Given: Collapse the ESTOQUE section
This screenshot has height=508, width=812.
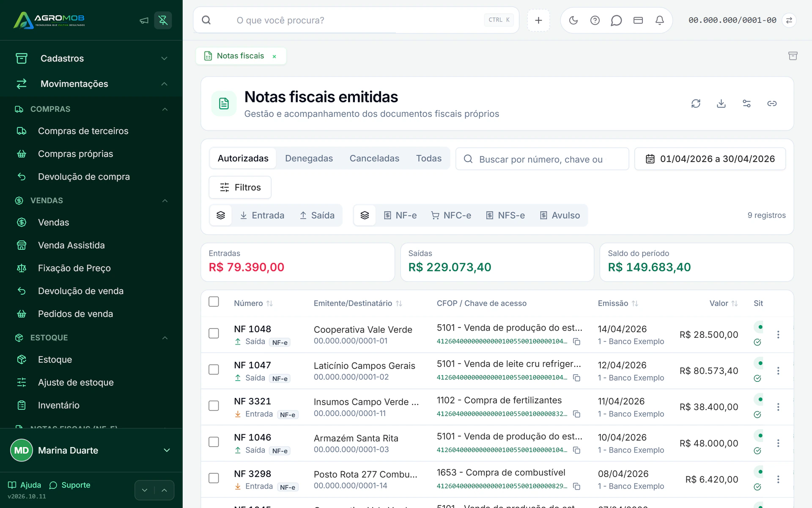Looking at the screenshot, I should point(91,338).
